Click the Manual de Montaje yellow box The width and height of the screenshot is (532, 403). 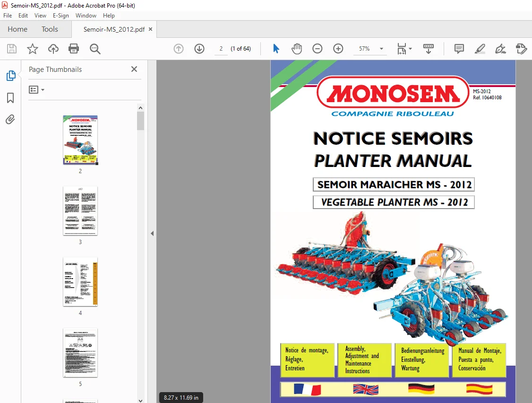coord(479,360)
